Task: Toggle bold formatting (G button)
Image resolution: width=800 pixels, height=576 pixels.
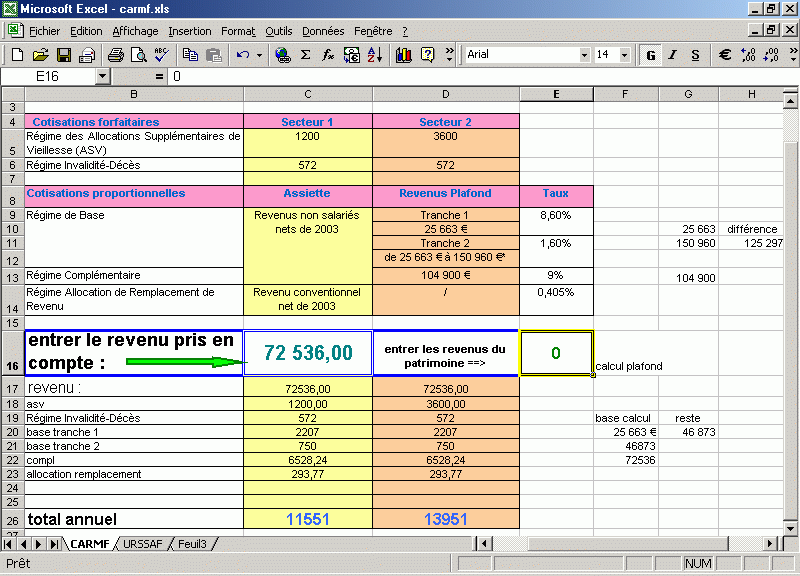Action: tap(651, 55)
